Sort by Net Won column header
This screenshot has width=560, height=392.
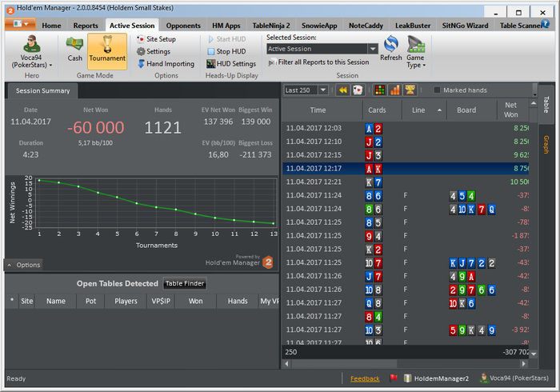click(513, 110)
